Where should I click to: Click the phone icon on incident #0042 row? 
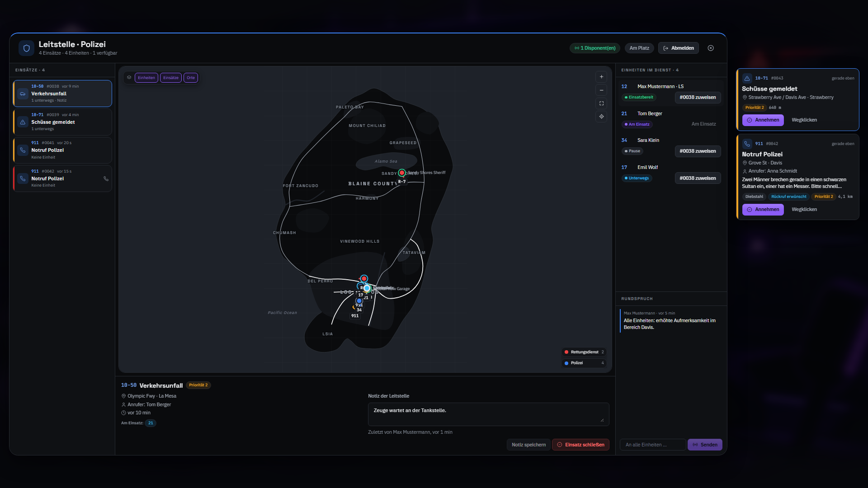[106, 178]
